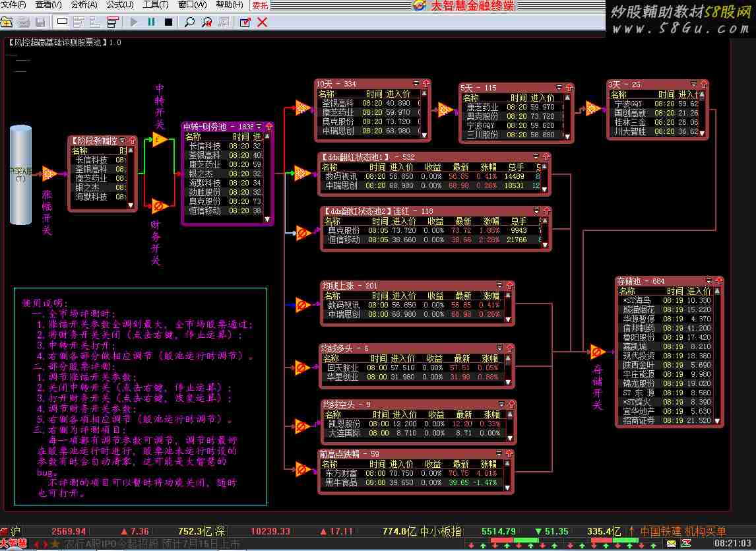
Task: Click red up-arrow icon on 均线空头 pool
Action: (x=511, y=405)
